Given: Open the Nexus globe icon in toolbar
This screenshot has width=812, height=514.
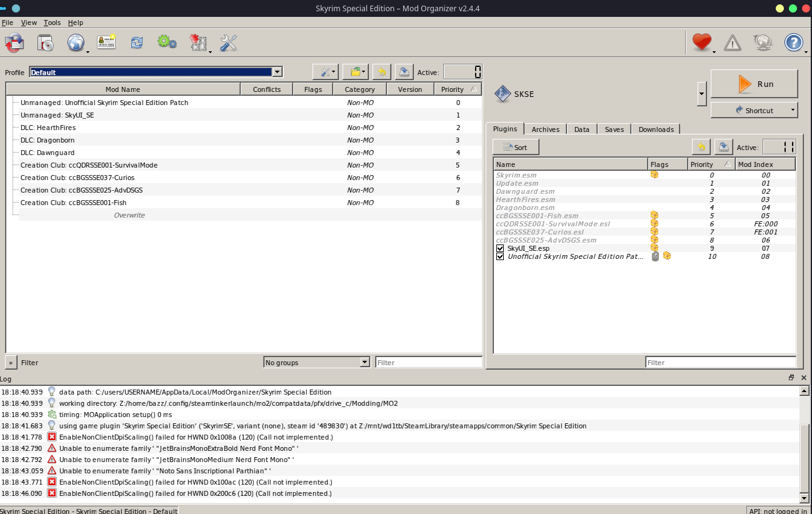Looking at the screenshot, I should tap(76, 43).
